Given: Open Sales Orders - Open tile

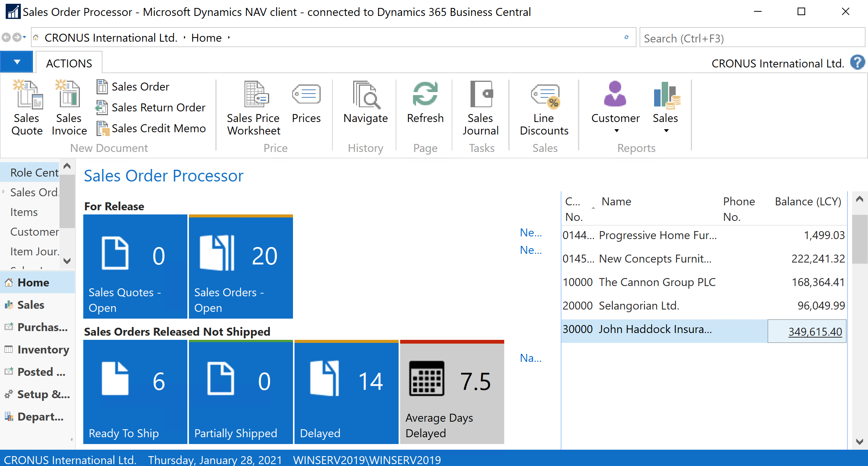Looking at the screenshot, I should (241, 267).
